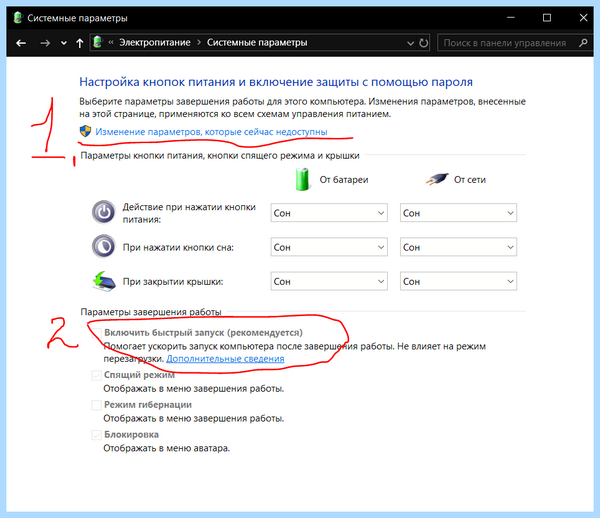Click label При нажатии кнопки сна
The height and width of the screenshot is (518, 600).
pyautogui.click(x=178, y=248)
